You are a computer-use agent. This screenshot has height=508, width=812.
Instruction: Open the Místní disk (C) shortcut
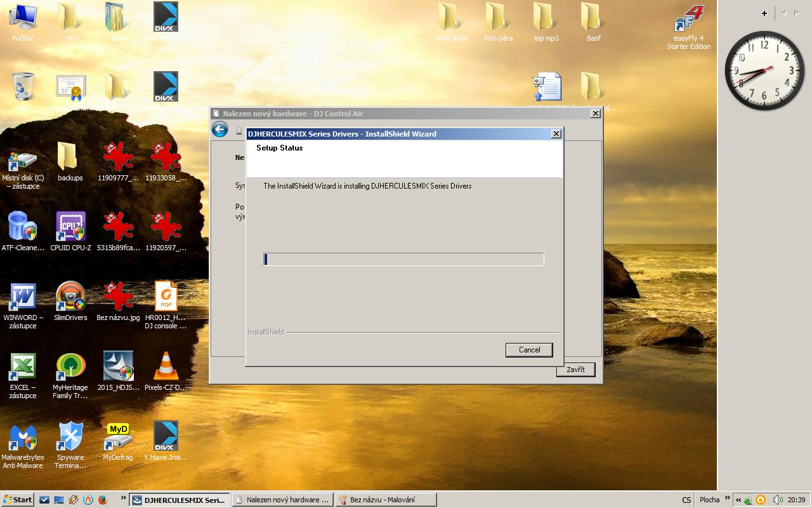click(x=23, y=166)
